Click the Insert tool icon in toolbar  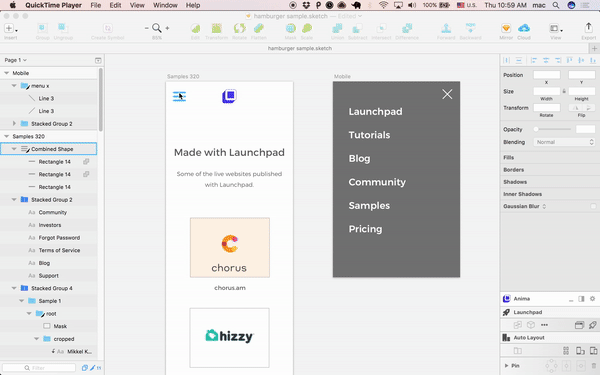point(9,28)
